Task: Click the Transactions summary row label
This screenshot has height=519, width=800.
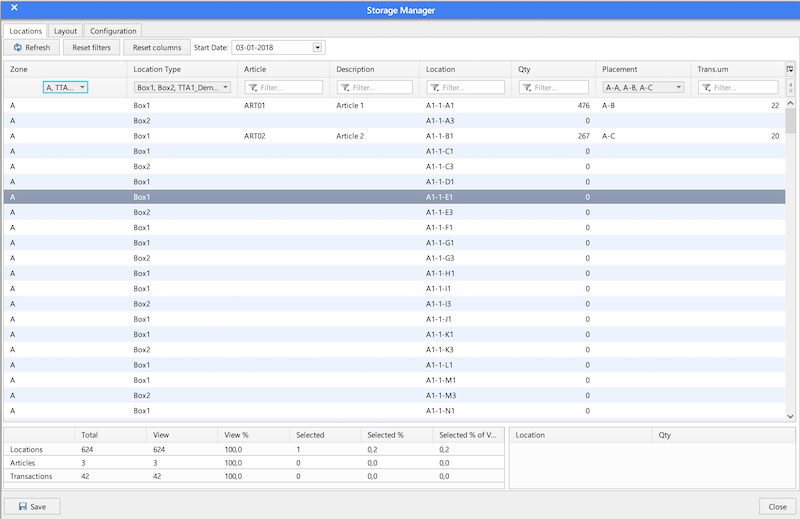Action: click(31, 476)
